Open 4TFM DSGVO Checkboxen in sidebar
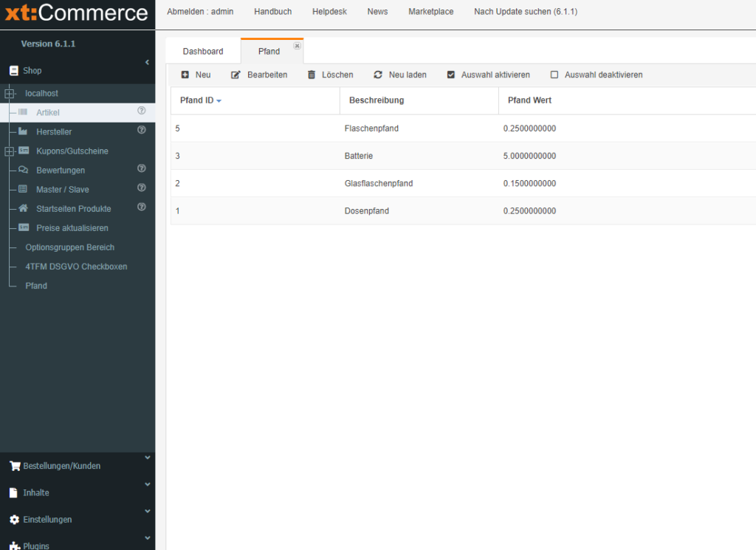Image resolution: width=756 pixels, height=550 pixels. tap(76, 267)
